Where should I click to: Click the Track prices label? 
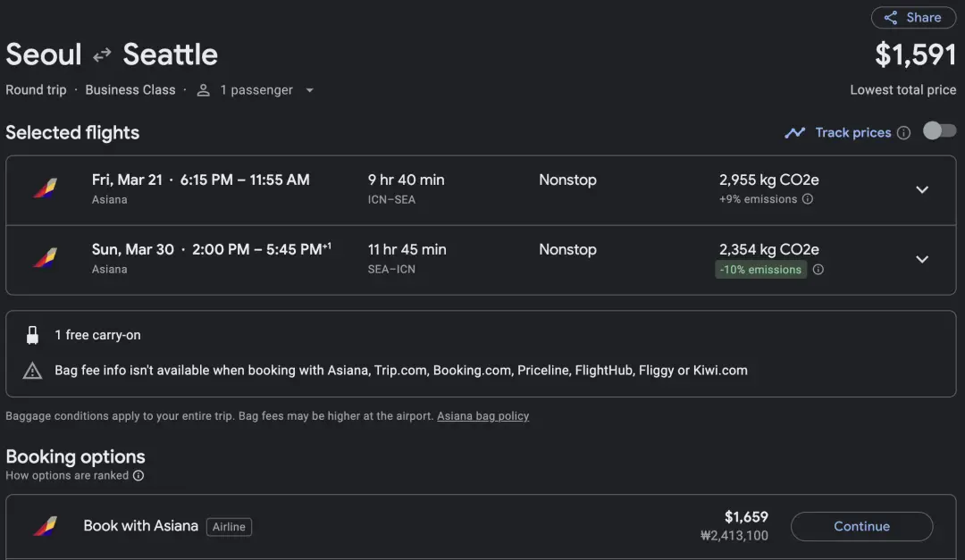(852, 132)
